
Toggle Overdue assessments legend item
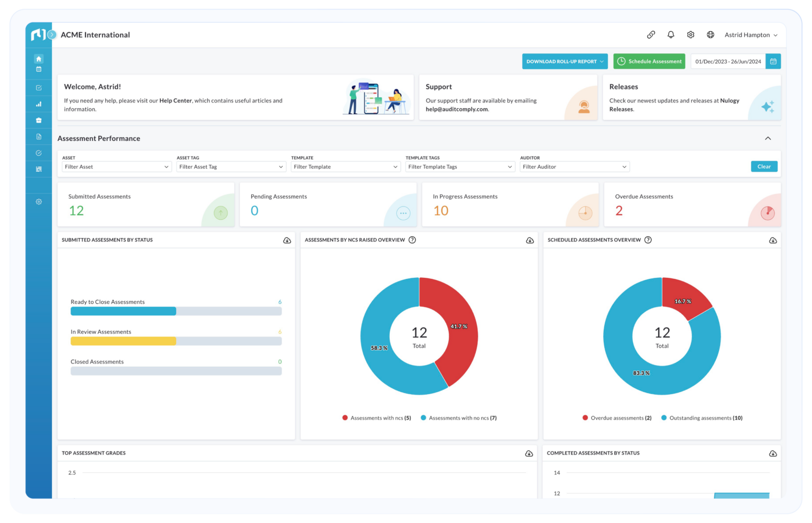(x=617, y=418)
